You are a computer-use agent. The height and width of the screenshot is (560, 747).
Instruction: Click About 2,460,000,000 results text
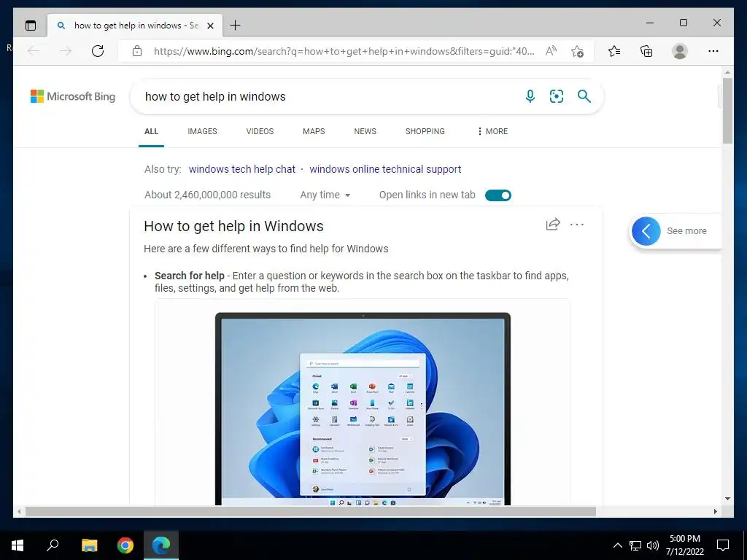pos(207,195)
